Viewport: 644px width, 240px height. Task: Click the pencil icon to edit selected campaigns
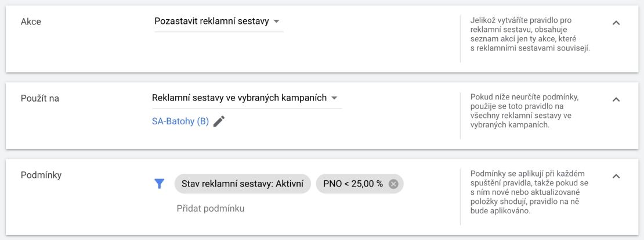[219, 121]
